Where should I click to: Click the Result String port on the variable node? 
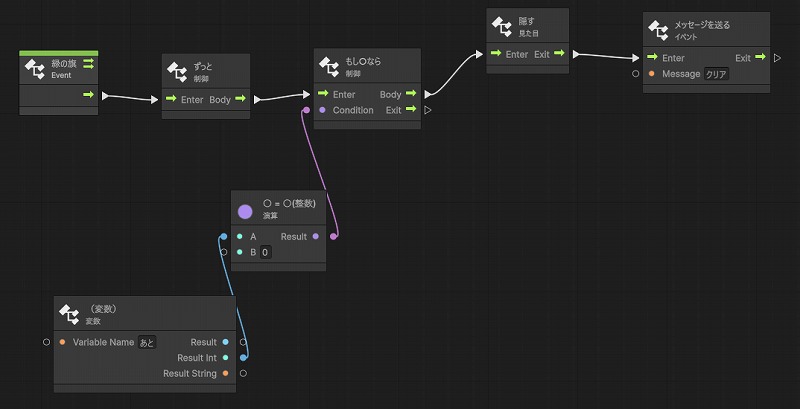[x=225, y=373]
